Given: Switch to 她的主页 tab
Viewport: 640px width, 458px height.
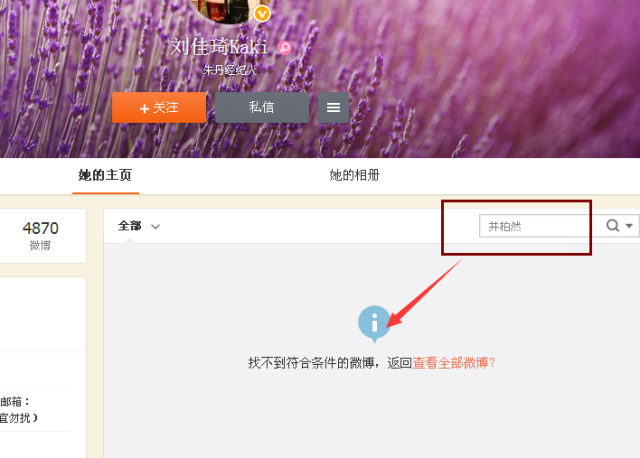Looking at the screenshot, I should 105,176.
